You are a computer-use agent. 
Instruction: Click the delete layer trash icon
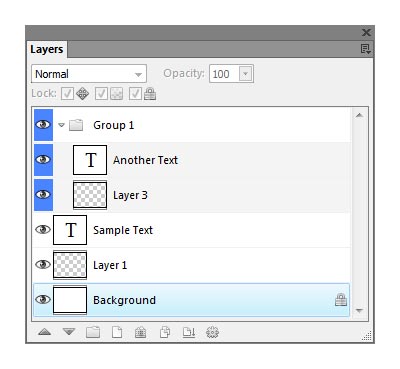click(140, 332)
